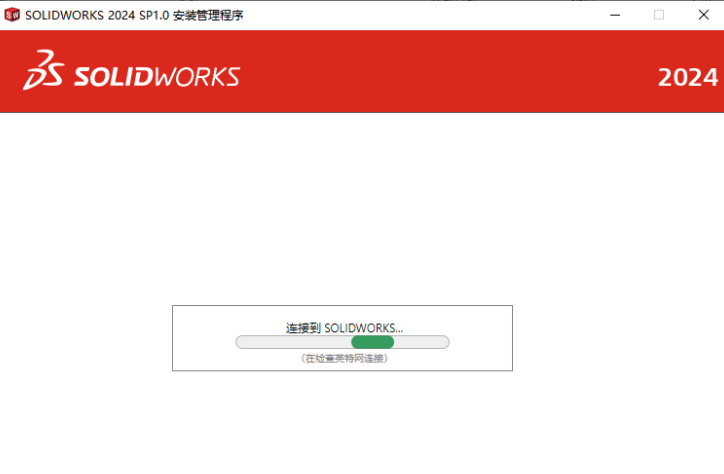Click the "(在检查英特网连接)" status message
The image size is (724, 474).
[x=343, y=357]
